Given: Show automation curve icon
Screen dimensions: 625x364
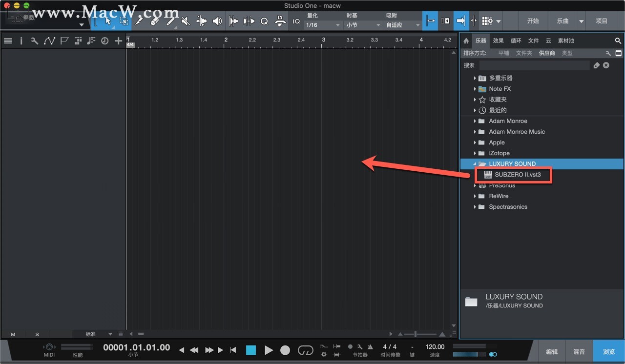Looking at the screenshot, I should [x=49, y=41].
